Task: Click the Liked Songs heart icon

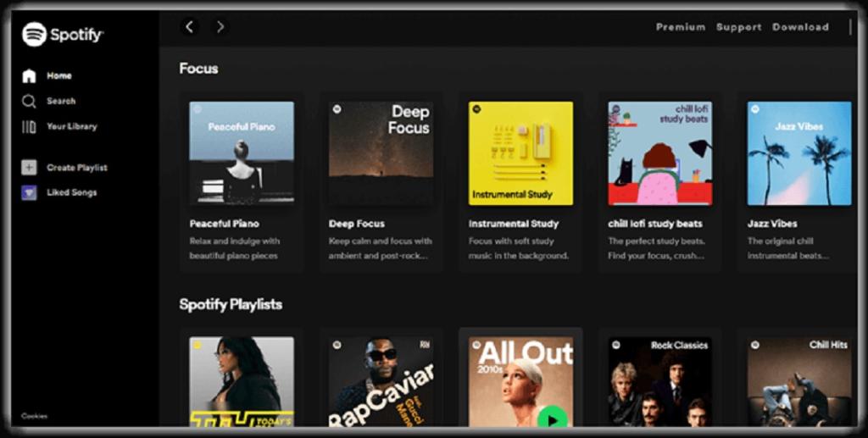Action: point(29,192)
